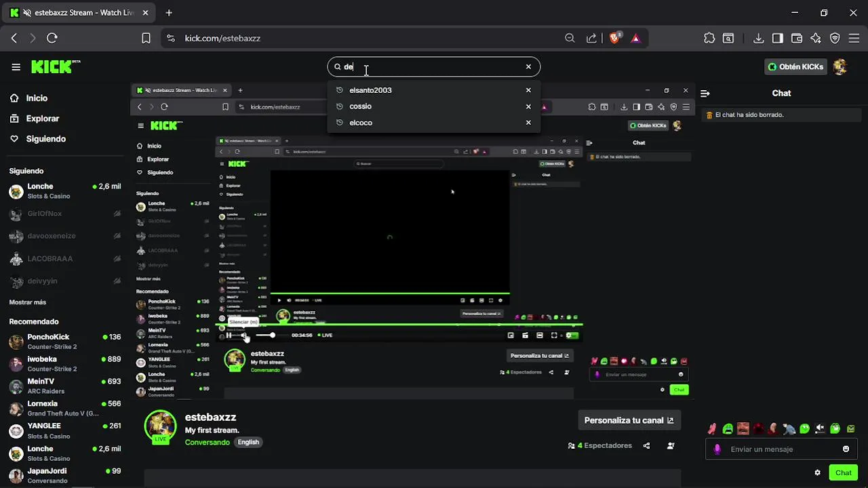View site information icon in address bar

tap(170, 38)
